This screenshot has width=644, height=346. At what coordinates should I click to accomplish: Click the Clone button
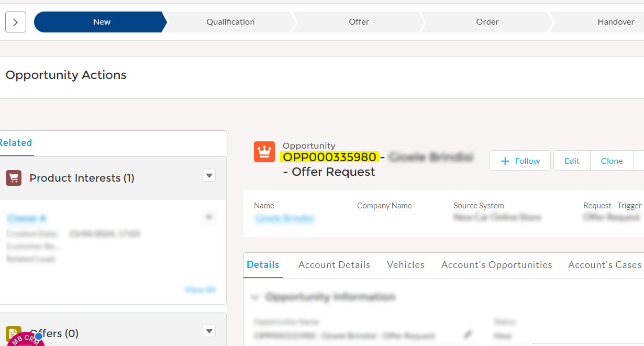(612, 161)
